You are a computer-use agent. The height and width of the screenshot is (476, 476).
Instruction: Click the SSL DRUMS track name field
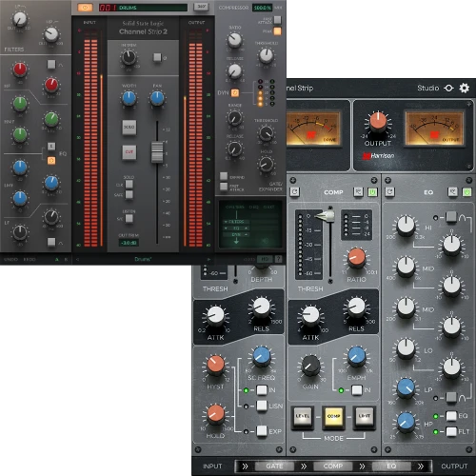pos(143,8)
